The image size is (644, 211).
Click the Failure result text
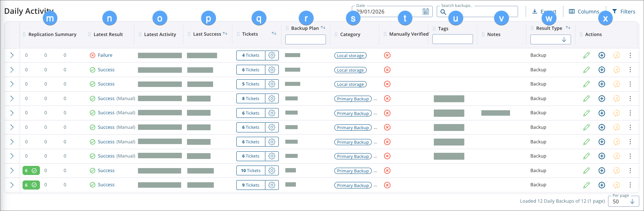point(105,55)
